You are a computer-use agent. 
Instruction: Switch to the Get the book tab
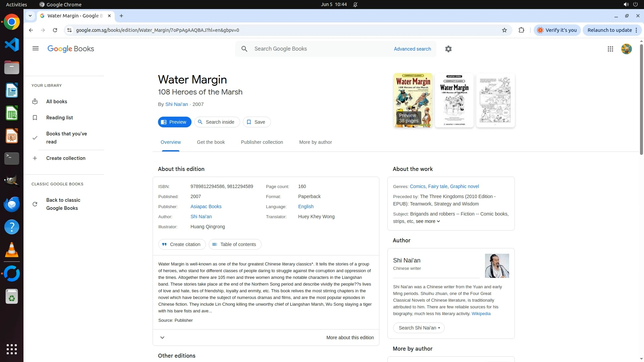click(211, 142)
